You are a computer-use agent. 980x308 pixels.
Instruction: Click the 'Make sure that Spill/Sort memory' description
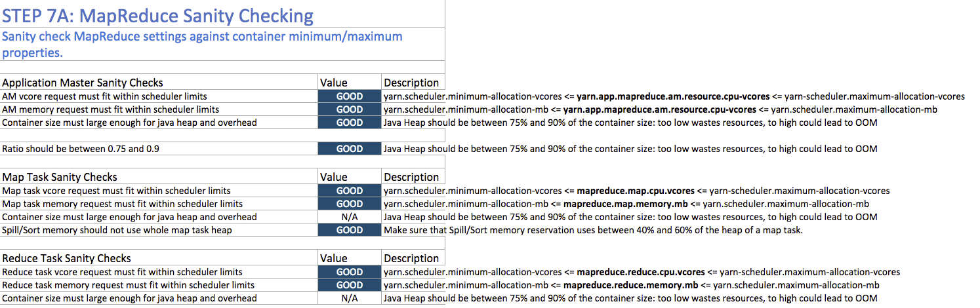tap(593, 230)
